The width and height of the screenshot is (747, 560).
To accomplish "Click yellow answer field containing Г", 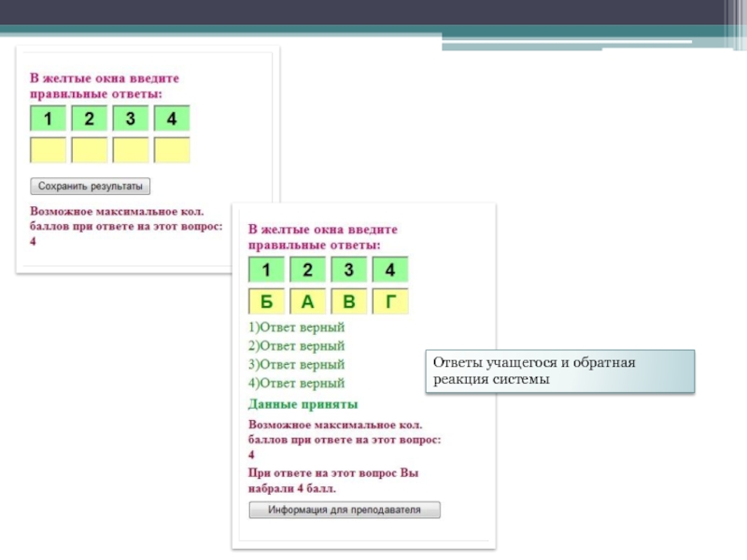I will [x=390, y=301].
